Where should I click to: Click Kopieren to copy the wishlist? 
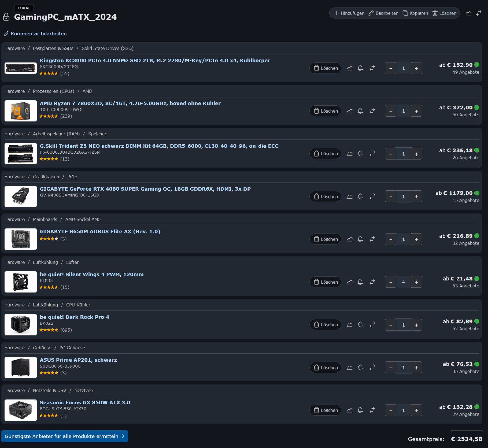(x=415, y=13)
